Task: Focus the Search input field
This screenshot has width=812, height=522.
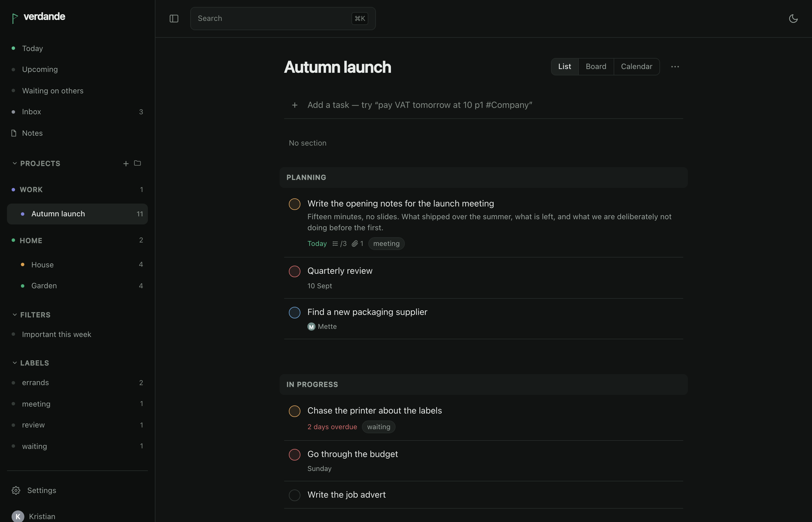Action: (283, 19)
